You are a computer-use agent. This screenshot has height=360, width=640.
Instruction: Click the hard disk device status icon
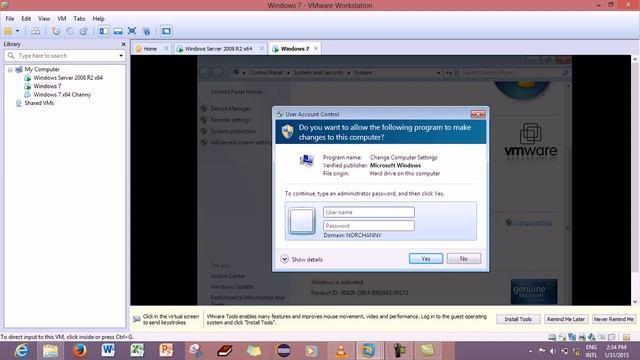[552, 337]
